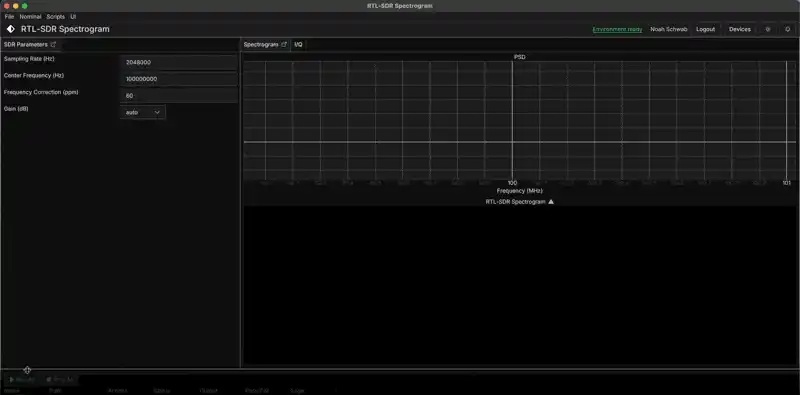Click the PSD plot title
The width and height of the screenshot is (800, 395).
(x=519, y=57)
